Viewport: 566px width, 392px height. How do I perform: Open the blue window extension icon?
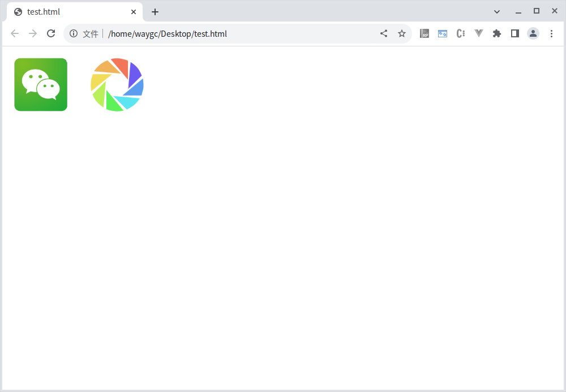point(443,33)
